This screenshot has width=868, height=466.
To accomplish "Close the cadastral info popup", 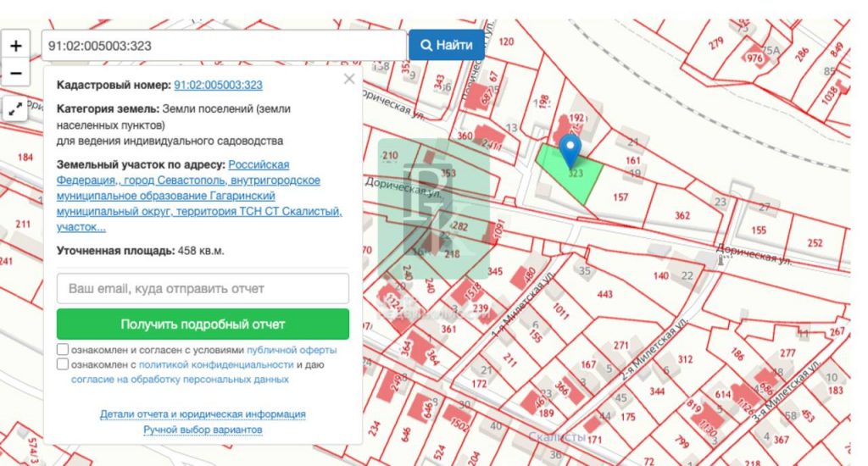I will click(x=348, y=80).
